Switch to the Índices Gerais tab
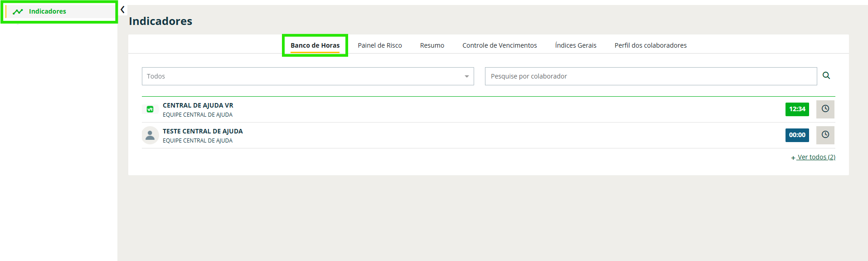This screenshot has height=261, width=868. click(x=576, y=45)
